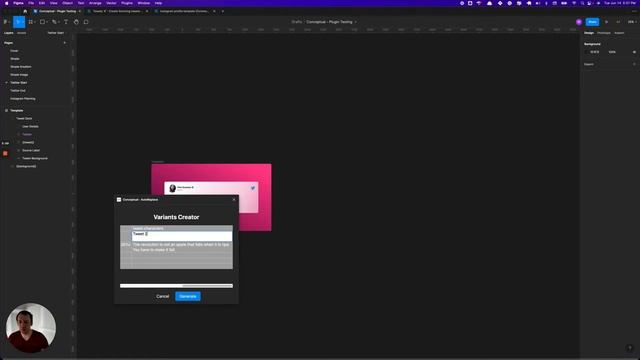640x360 pixels.
Task: Close the Variants Creator plugin window
Action: (234, 200)
